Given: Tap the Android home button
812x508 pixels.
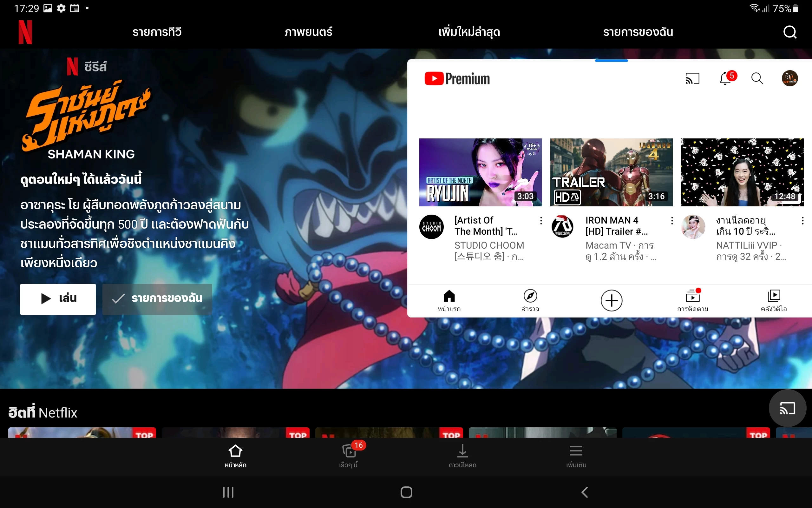Looking at the screenshot, I should (406, 492).
